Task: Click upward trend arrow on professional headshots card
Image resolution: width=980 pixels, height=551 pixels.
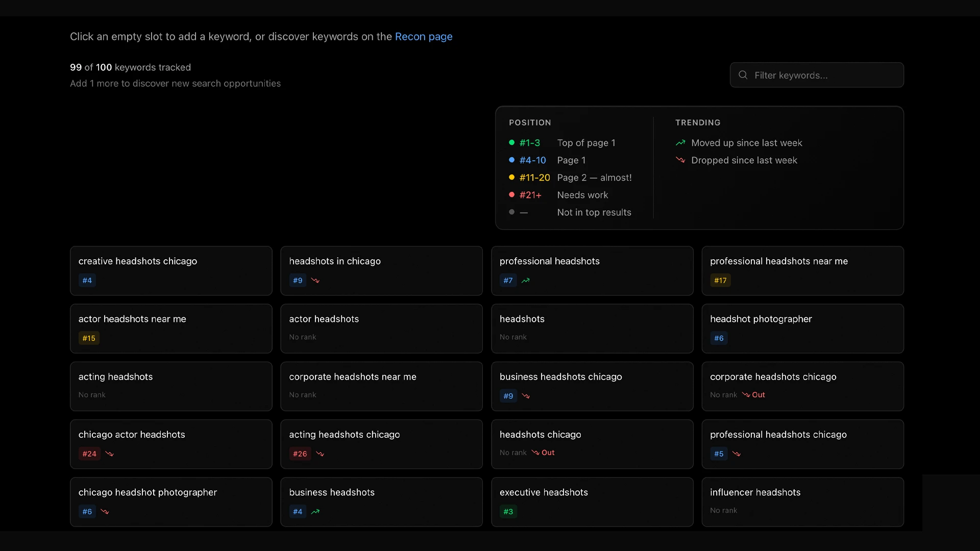Action: [526, 281]
